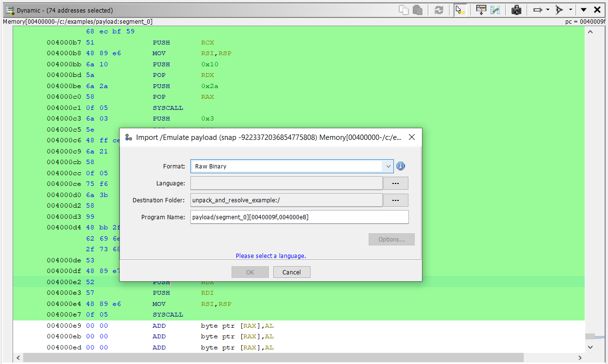The image size is (608, 364).
Task: Open the chevron beside the track PC arrow
Action: pos(570,9)
